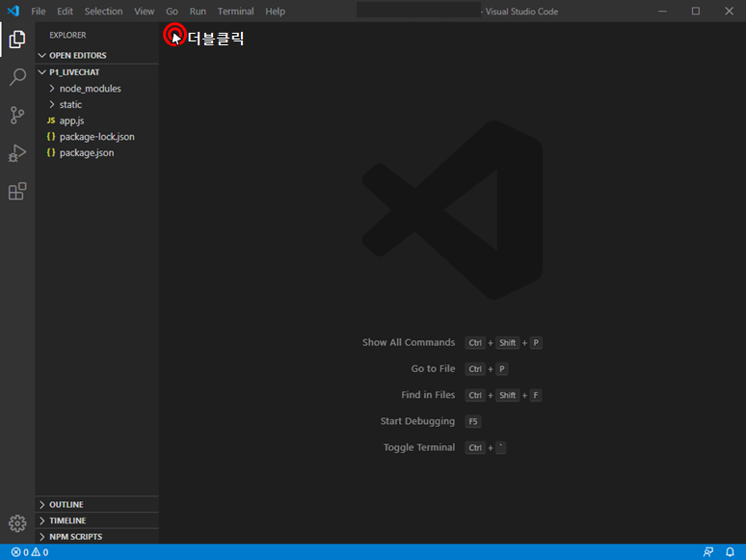Open the Search view icon
The height and width of the screenshot is (560, 746).
(17, 76)
